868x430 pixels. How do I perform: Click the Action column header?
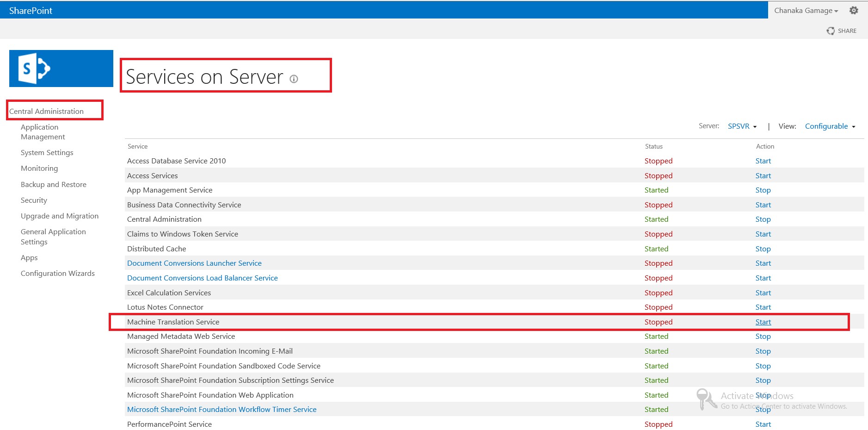click(765, 146)
